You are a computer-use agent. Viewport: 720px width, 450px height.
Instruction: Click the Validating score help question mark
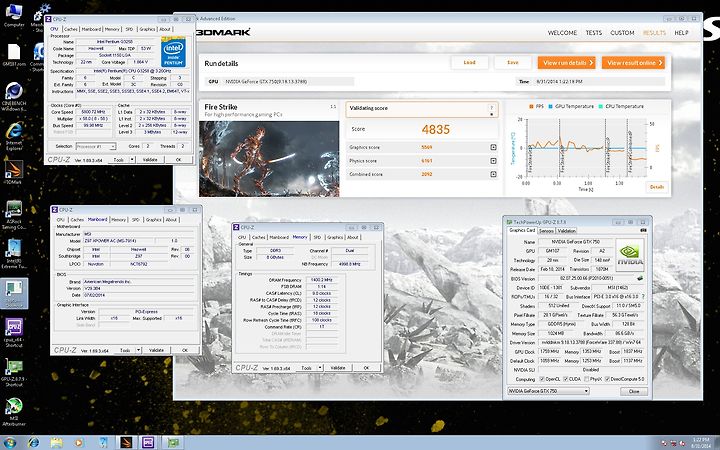491,108
